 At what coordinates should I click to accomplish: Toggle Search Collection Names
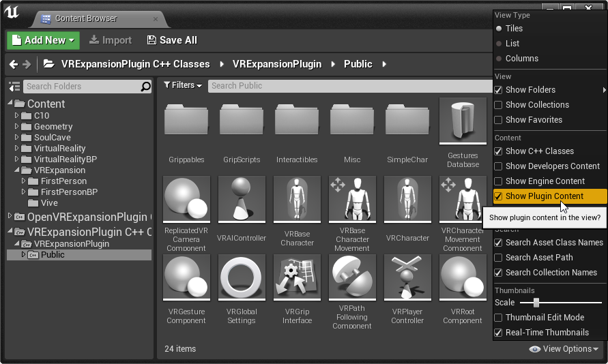tap(498, 273)
